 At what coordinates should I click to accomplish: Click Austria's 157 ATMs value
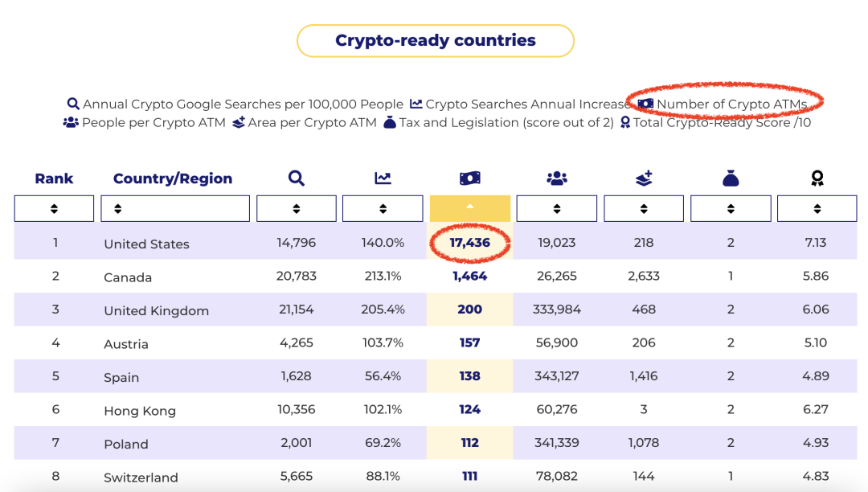(470, 342)
